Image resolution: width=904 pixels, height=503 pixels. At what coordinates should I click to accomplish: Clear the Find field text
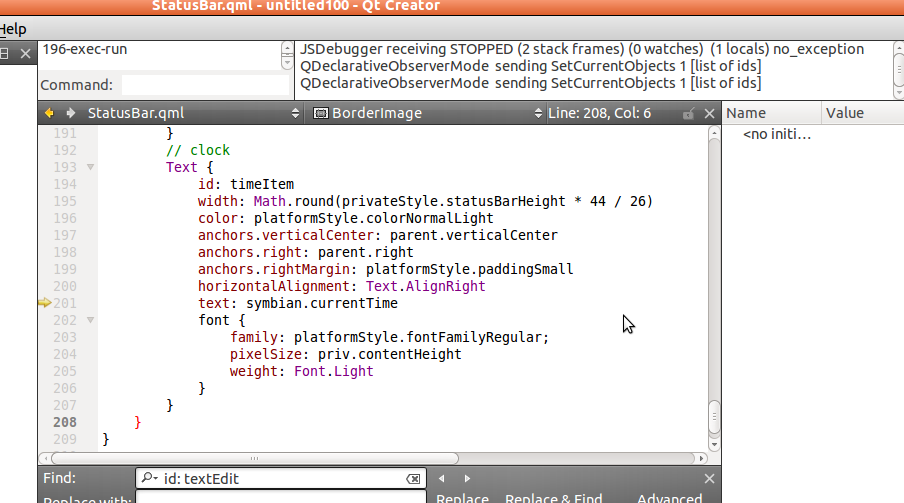click(x=413, y=479)
